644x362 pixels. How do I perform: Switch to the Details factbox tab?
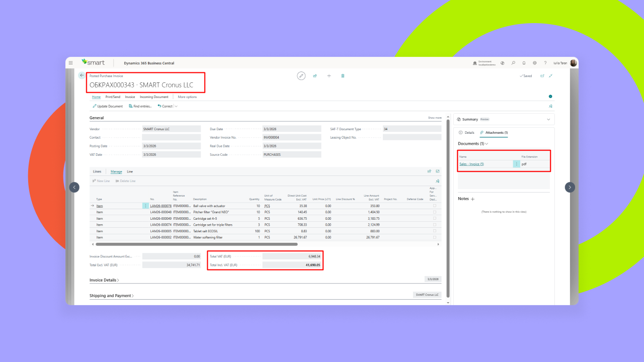[x=466, y=132]
